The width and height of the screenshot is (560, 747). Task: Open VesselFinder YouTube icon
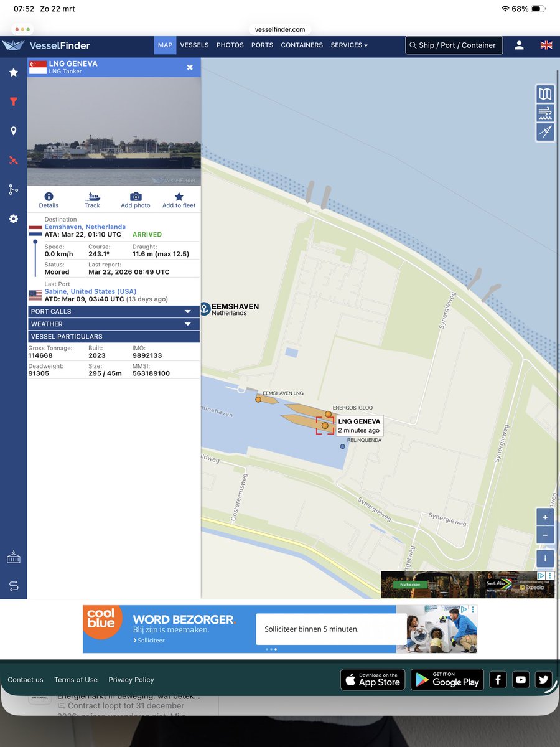click(521, 680)
